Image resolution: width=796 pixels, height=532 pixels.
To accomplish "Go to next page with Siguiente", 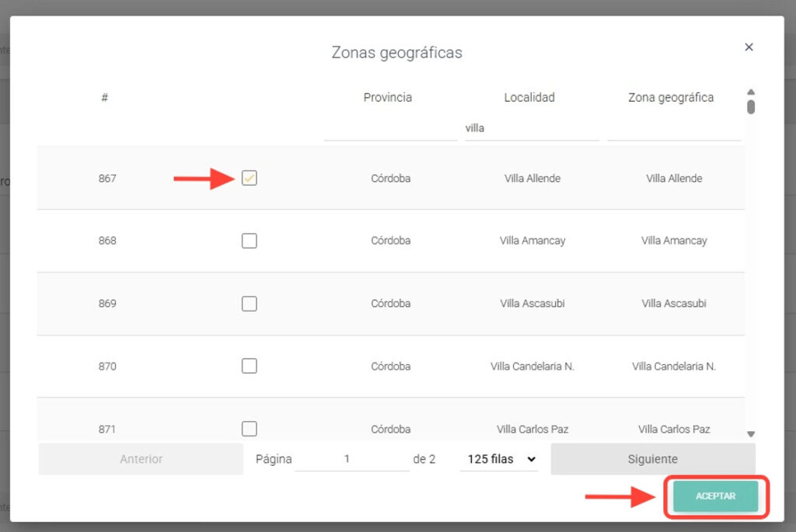I will point(652,459).
